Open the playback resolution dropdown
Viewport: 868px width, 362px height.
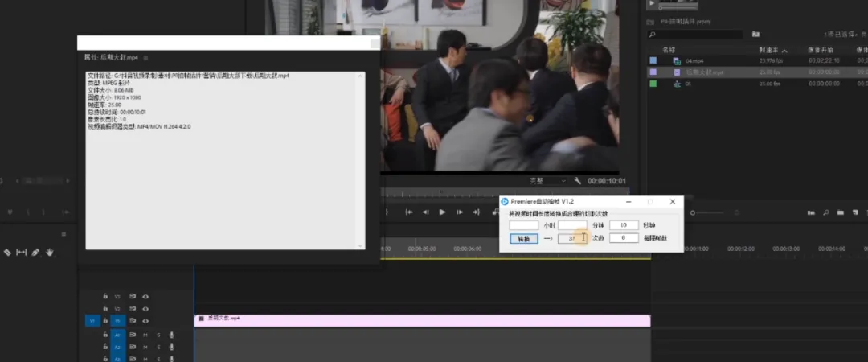click(548, 181)
